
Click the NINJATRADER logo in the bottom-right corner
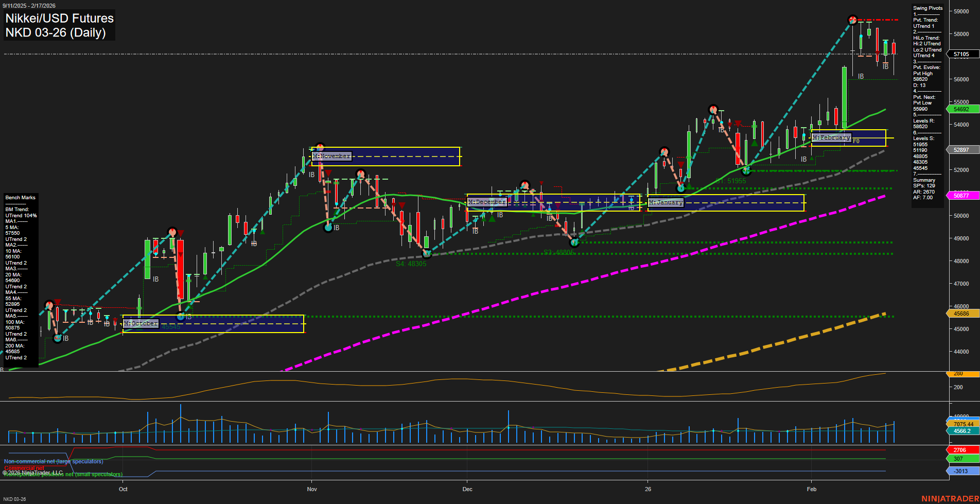pos(949,498)
